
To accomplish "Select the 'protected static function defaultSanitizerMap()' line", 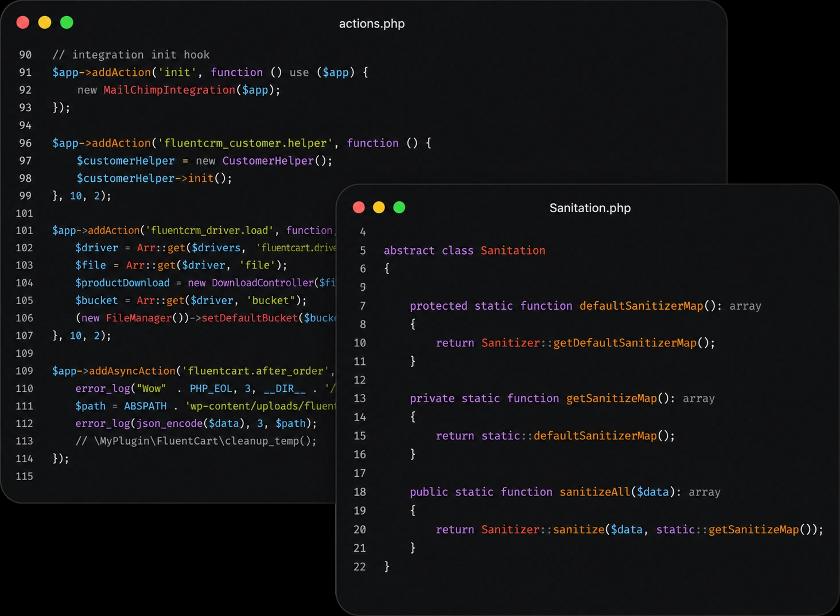I will coord(585,306).
